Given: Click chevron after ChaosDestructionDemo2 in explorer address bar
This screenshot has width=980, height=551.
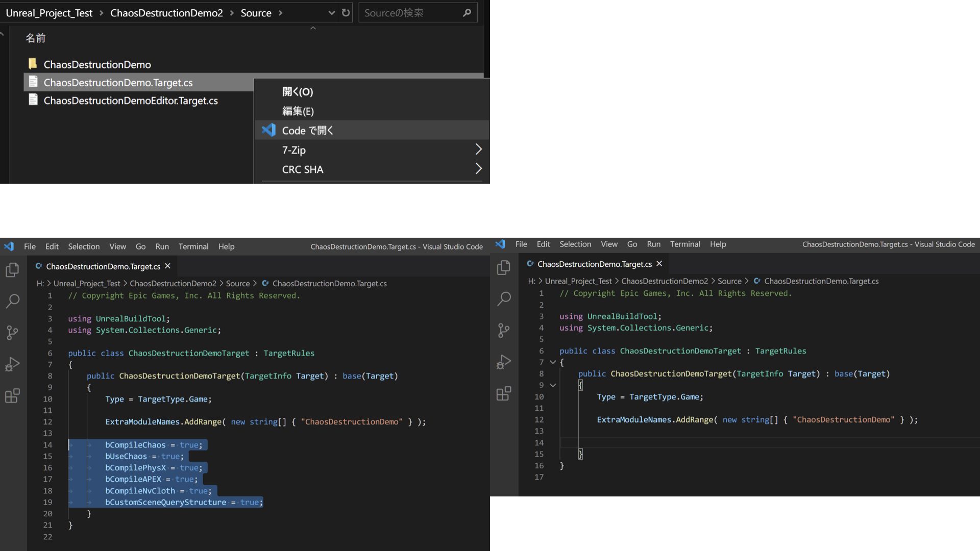Looking at the screenshot, I should (x=231, y=13).
